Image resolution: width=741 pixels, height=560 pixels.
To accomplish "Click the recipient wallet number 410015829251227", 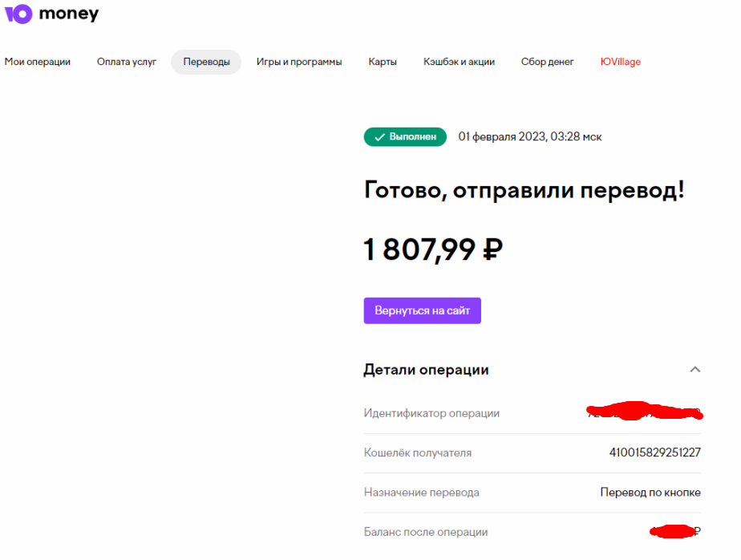I will (654, 452).
